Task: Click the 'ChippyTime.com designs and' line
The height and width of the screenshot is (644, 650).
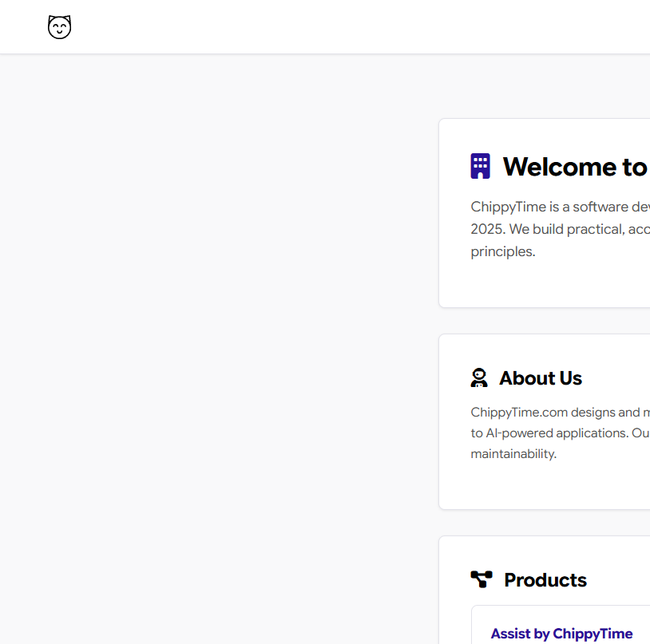Action: 560,413
